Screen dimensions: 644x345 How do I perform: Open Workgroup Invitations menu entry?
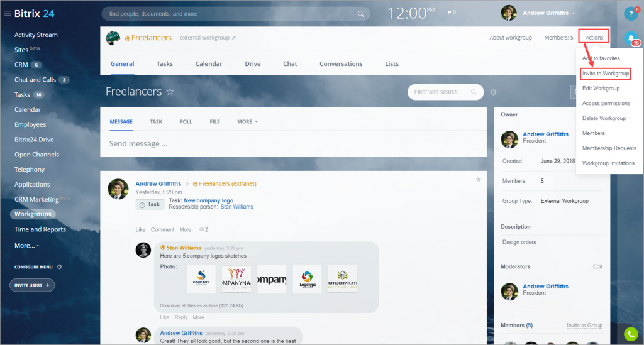point(608,163)
